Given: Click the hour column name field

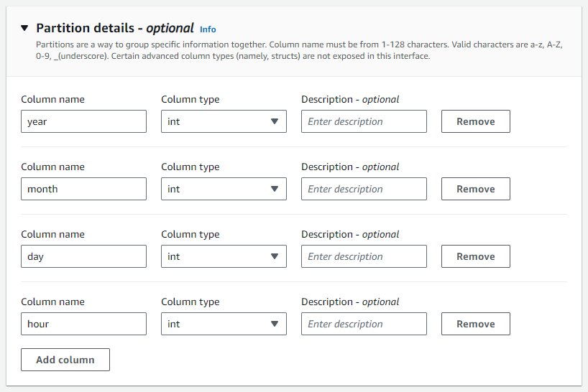Looking at the screenshot, I should 83,324.
